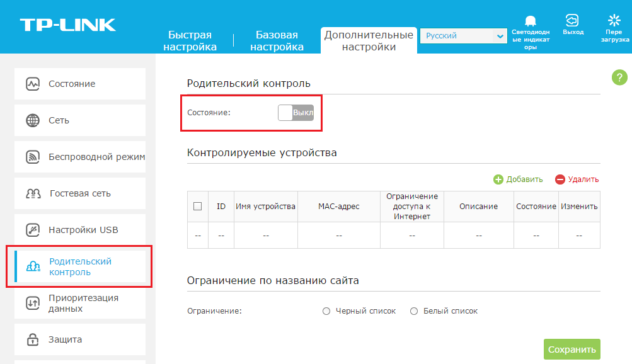Switch to the Быстрая настройка tab
The height and width of the screenshot is (364, 632).
pyautogui.click(x=190, y=41)
